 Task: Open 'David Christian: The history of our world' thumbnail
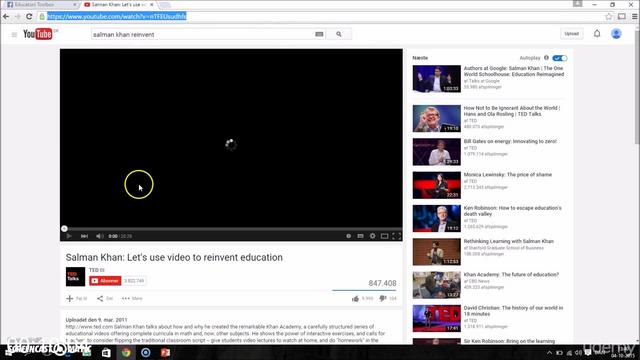pos(436,318)
